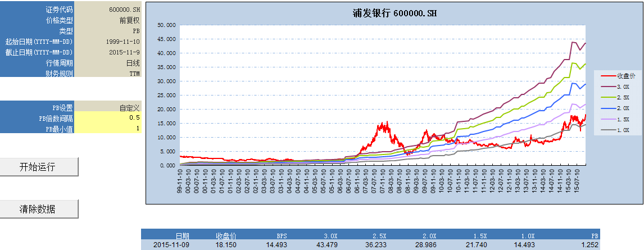
Task: Click the 2.0X table column header
Action: pos(429,236)
